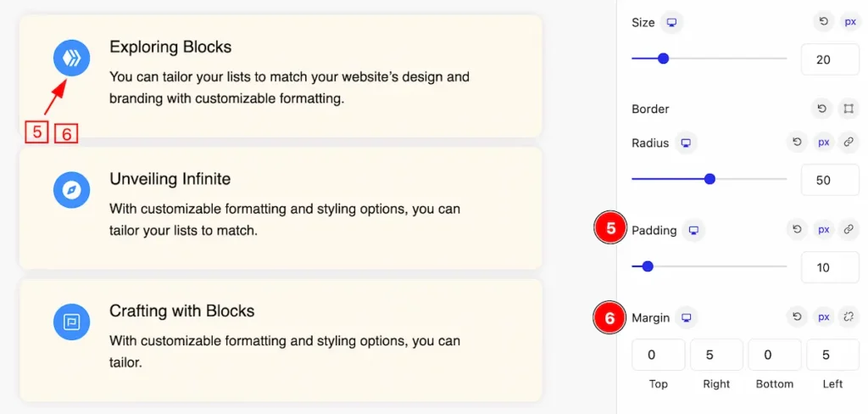
Task: Toggle the Padding link values icon
Action: [x=848, y=229]
